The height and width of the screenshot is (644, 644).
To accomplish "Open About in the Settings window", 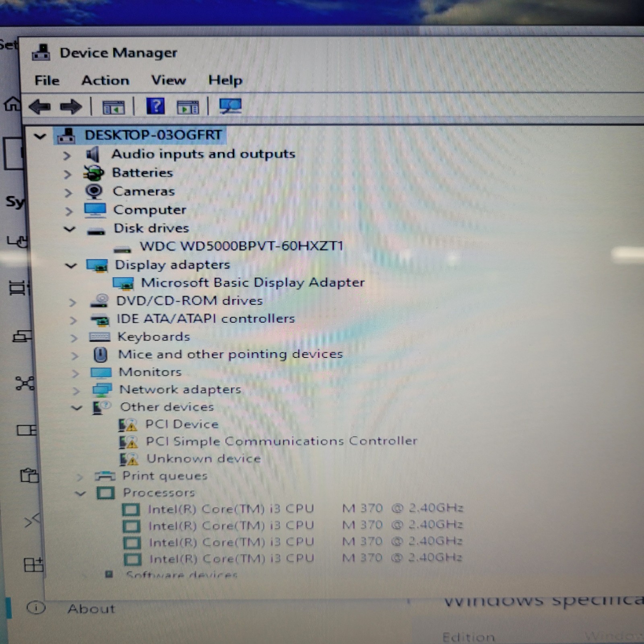I will point(91,609).
